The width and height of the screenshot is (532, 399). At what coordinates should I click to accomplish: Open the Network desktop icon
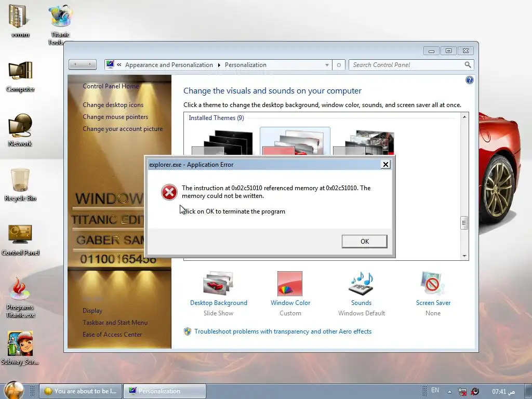(x=20, y=130)
